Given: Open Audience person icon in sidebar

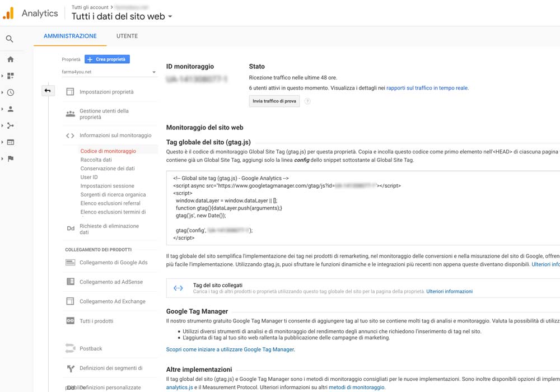Looking at the screenshot, I should tap(11, 109).
